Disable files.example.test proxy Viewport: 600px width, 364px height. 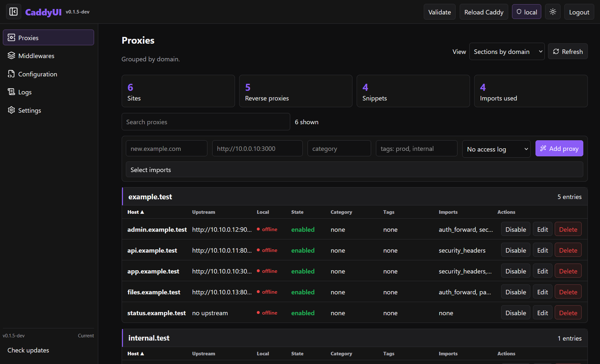point(516,292)
